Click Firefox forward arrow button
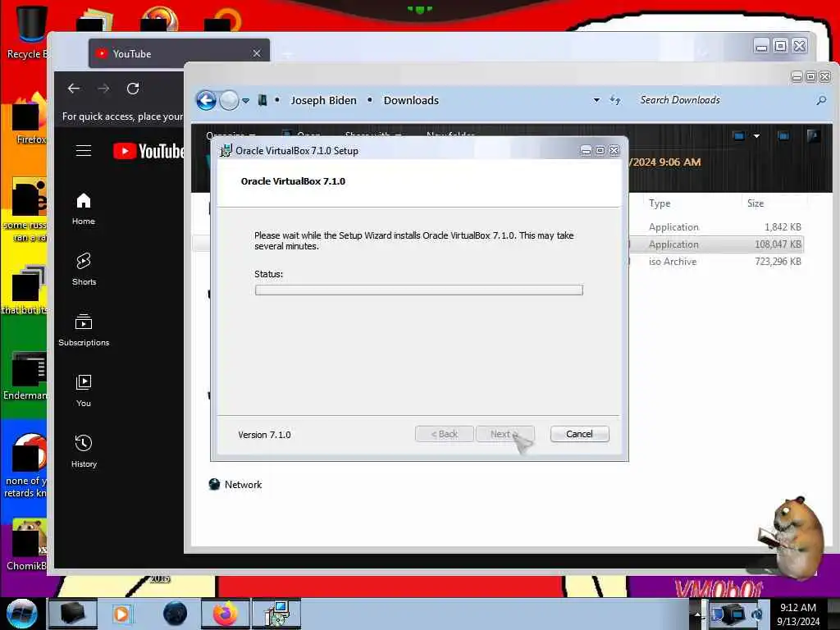The height and width of the screenshot is (630, 840). pyautogui.click(x=103, y=89)
